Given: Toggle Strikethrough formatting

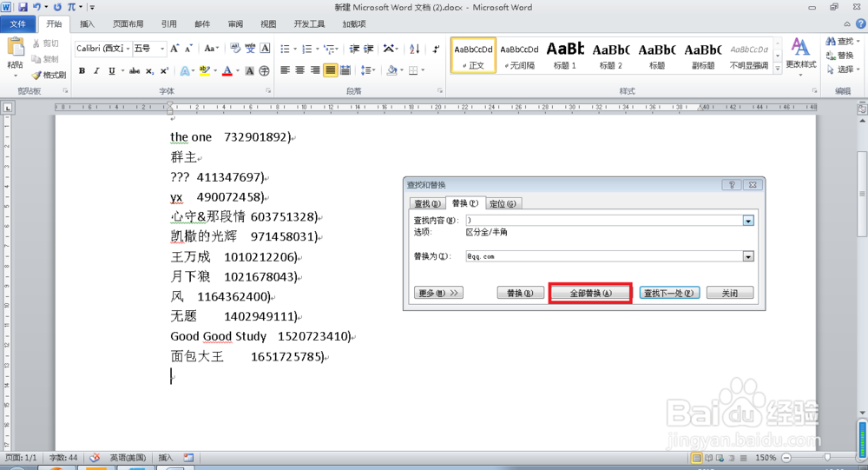Looking at the screenshot, I should coord(135,71).
